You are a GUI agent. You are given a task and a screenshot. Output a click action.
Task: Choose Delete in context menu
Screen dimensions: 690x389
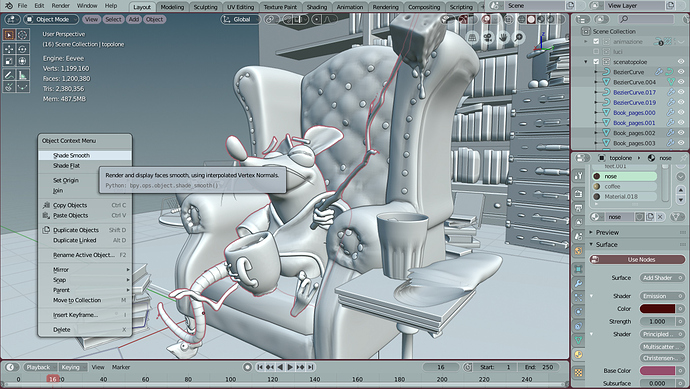coord(85,330)
